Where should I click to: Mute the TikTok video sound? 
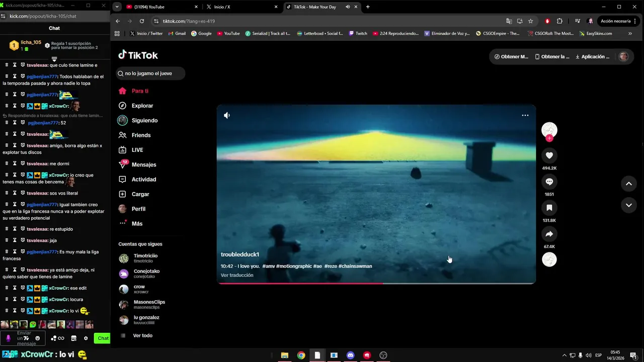227,115
